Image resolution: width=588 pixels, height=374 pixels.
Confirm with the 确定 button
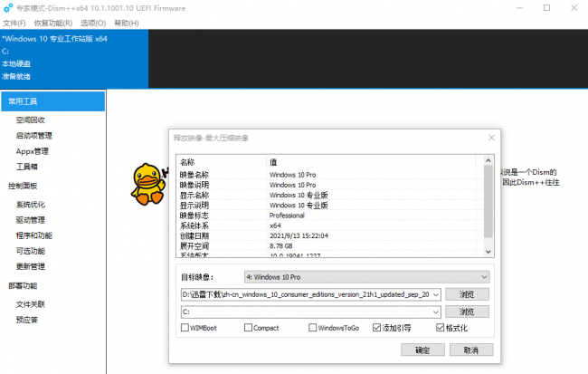422,350
